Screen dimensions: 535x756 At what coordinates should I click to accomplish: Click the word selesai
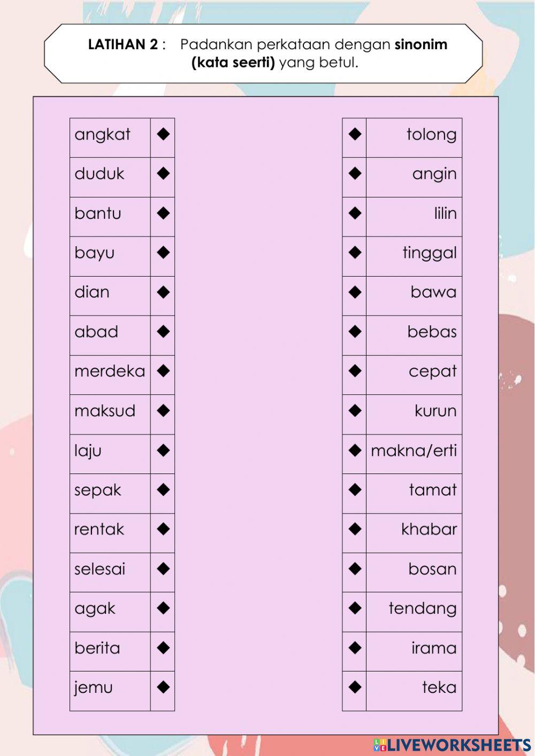pyautogui.click(x=100, y=569)
